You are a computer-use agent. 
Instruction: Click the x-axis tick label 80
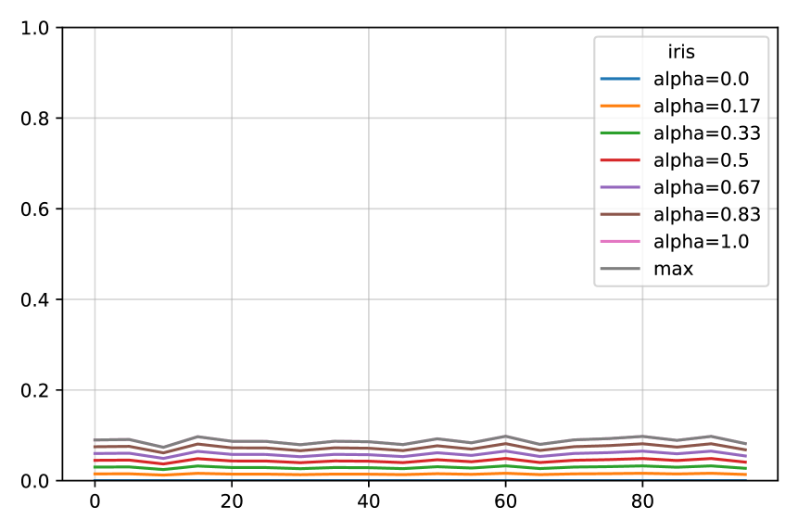tap(642, 502)
